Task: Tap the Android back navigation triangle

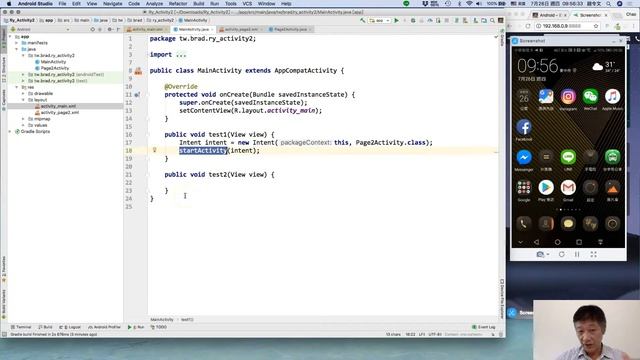Action: tap(536, 242)
